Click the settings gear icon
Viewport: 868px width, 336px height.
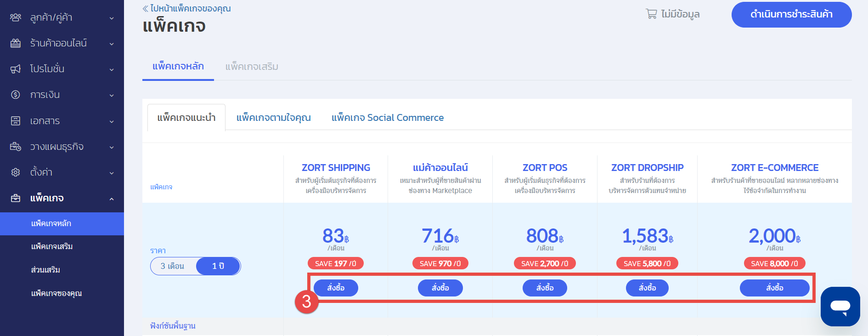(x=16, y=172)
